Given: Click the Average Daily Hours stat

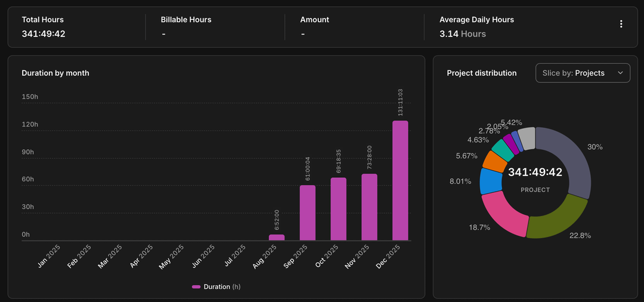Looking at the screenshot, I should (476, 27).
